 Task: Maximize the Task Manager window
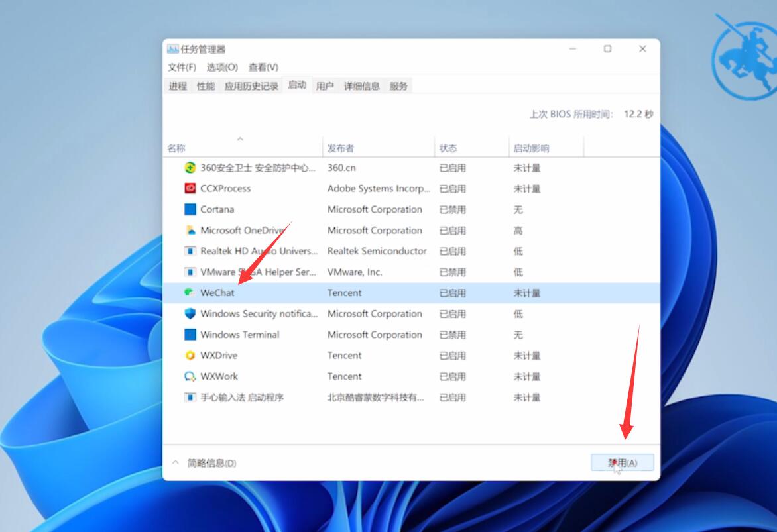coord(607,48)
